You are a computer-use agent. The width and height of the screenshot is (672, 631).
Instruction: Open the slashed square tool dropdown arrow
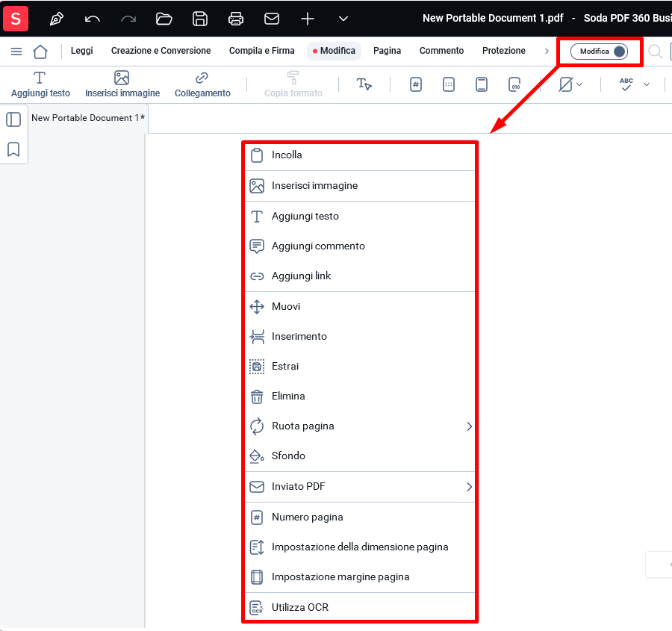[x=579, y=84]
